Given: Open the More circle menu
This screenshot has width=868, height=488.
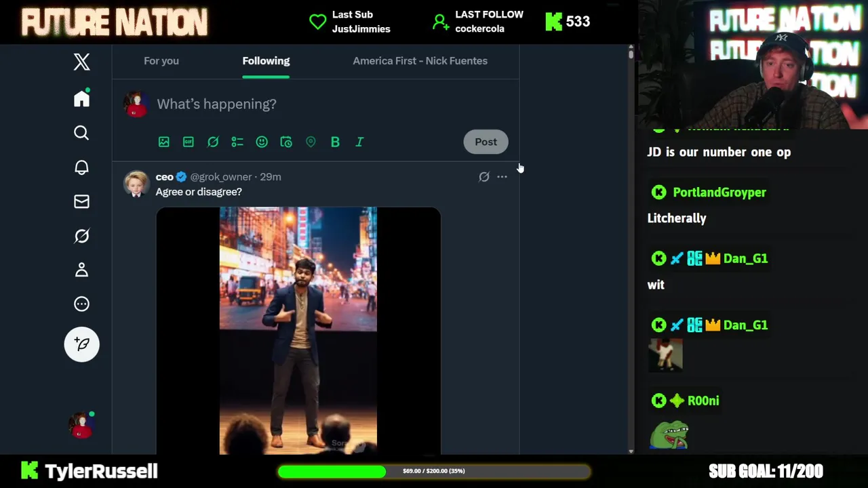Looking at the screenshot, I should click(81, 304).
